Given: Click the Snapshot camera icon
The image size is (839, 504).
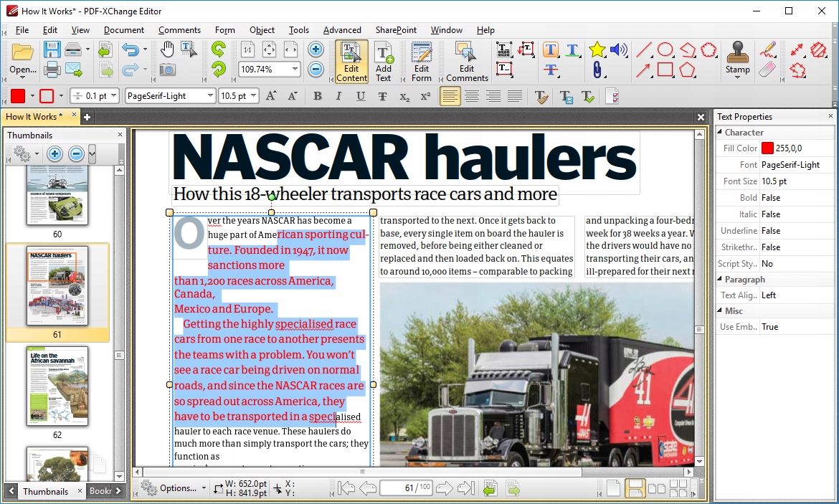Looking at the screenshot, I should click(x=167, y=70).
